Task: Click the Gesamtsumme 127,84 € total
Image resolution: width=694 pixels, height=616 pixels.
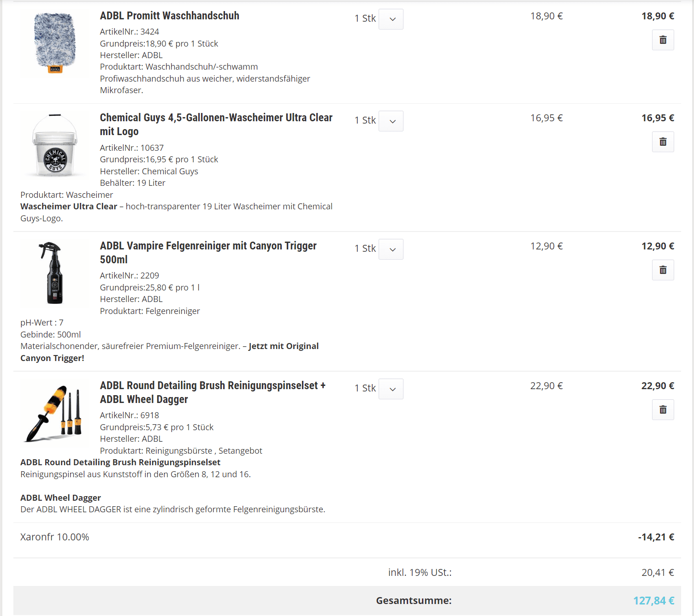Action: pos(653,601)
